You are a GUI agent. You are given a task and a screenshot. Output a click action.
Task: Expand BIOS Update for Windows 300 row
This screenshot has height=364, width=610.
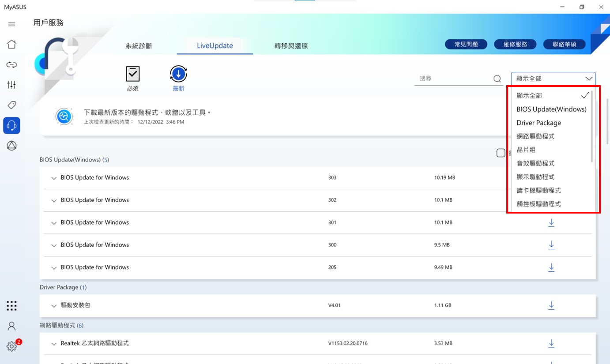coord(54,246)
